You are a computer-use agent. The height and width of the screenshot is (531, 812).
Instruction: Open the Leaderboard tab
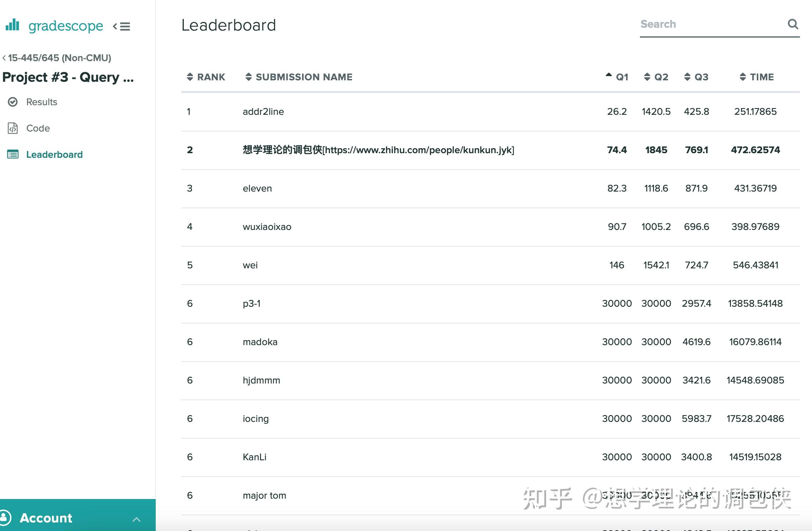[x=54, y=154]
